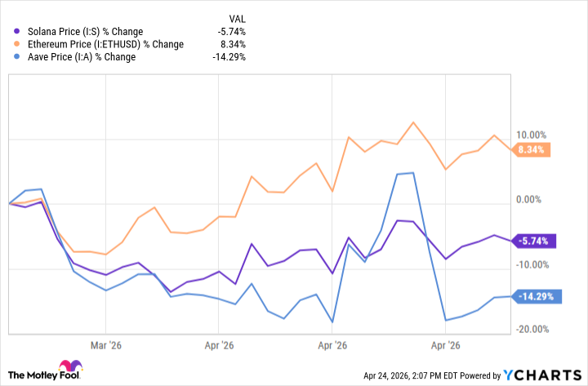Click the 8.34% value in the legend
The height and width of the screenshot is (386, 588).
point(233,44)
